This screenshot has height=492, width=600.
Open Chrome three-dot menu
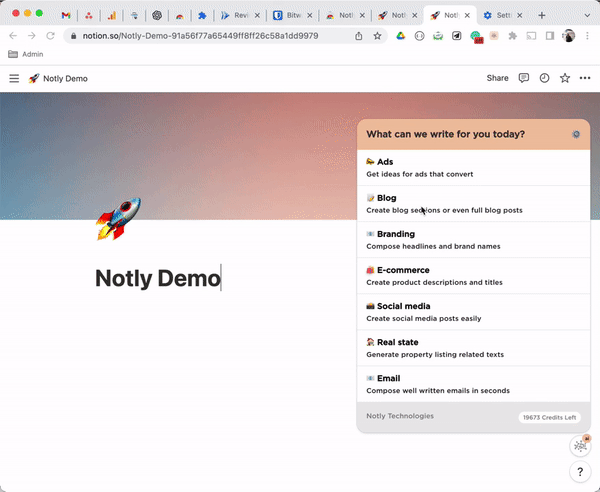[x=587, y=36]
